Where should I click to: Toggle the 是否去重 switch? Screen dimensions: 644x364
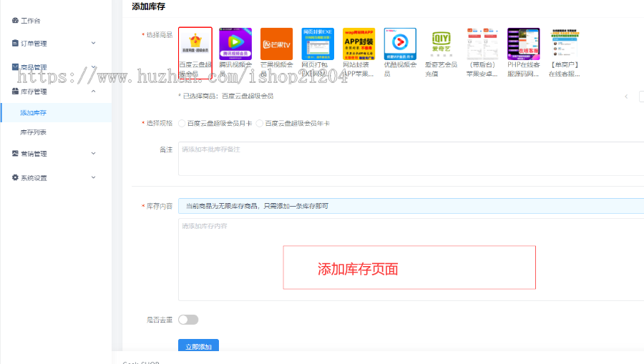point(188,320)
